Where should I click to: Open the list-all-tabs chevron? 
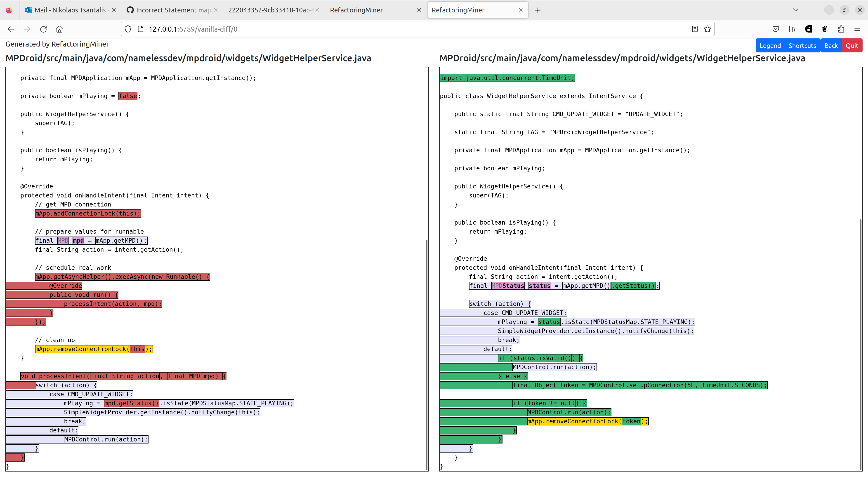(796, 10)
